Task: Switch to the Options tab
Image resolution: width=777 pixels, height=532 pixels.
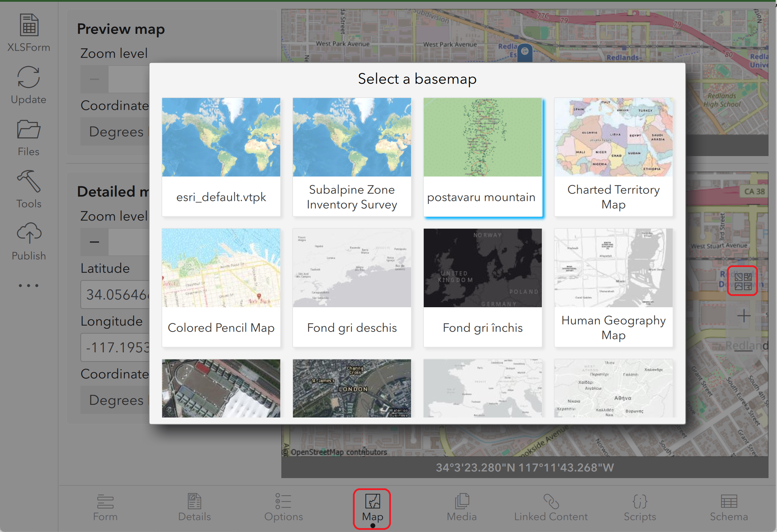Action: point(283,508)
